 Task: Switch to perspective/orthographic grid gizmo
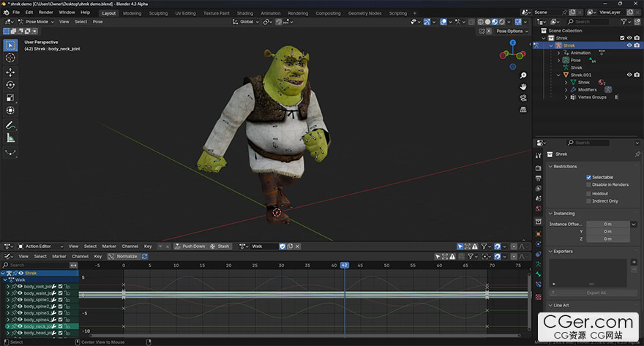[523, 110]
